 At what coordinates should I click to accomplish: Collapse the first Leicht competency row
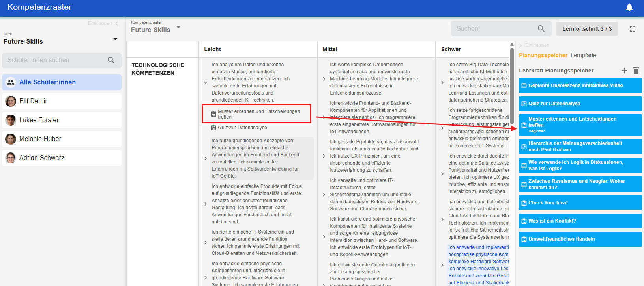(206, 82)
